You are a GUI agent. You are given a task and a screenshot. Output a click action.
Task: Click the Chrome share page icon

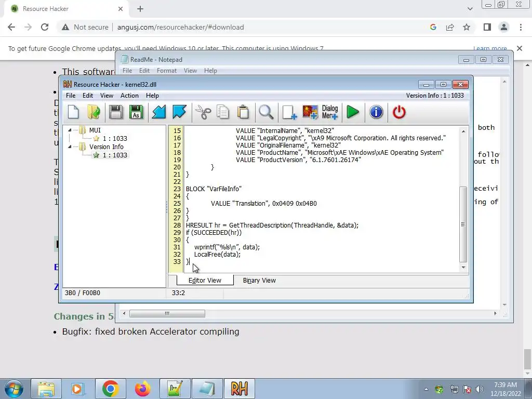click(450, 27)
